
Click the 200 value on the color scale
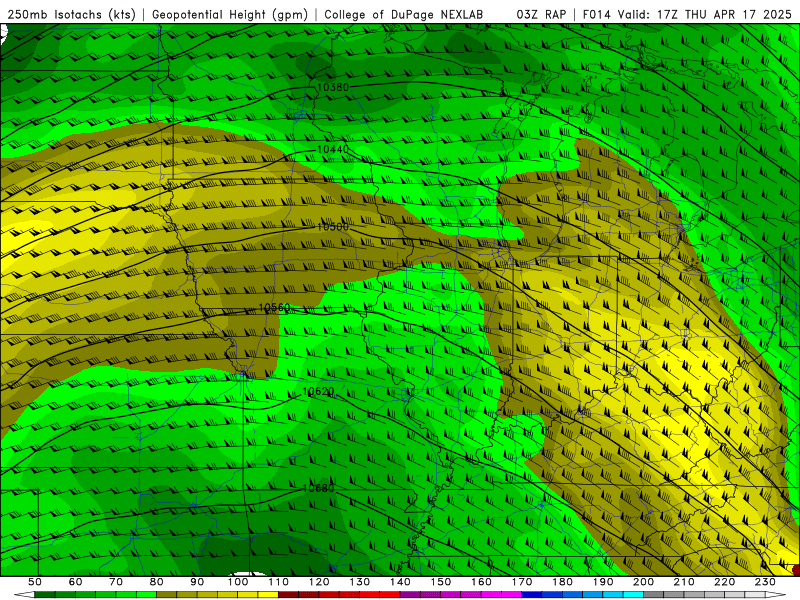643,582
